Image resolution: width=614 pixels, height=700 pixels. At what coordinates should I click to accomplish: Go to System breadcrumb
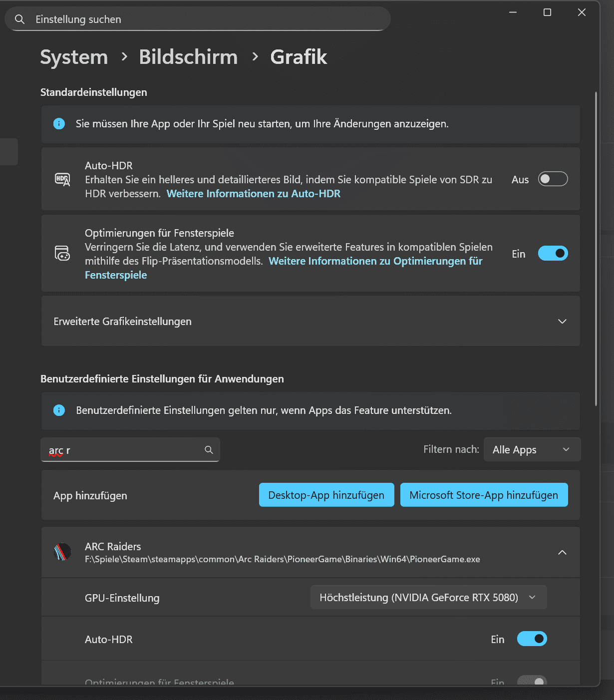[74, 57]
